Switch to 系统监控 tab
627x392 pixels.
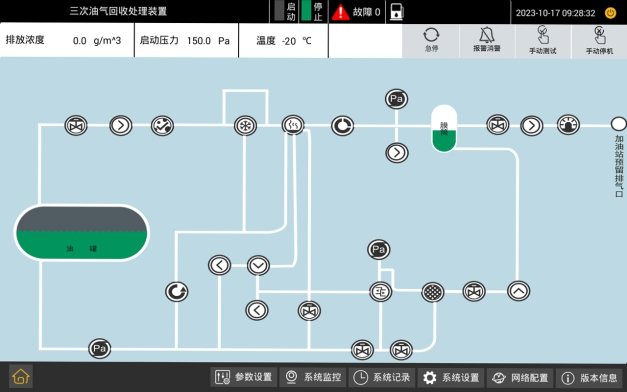(x=313, y=377)
